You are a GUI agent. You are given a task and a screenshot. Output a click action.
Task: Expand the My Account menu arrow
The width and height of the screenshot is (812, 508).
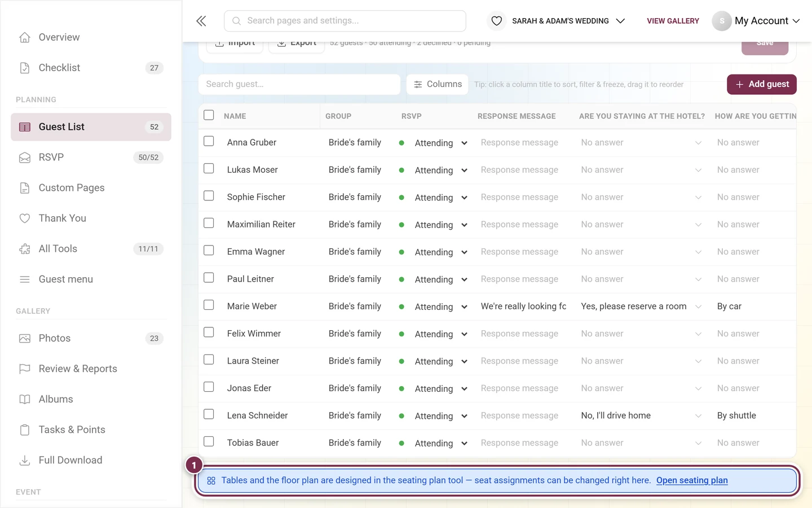click(x=796, y=21)
